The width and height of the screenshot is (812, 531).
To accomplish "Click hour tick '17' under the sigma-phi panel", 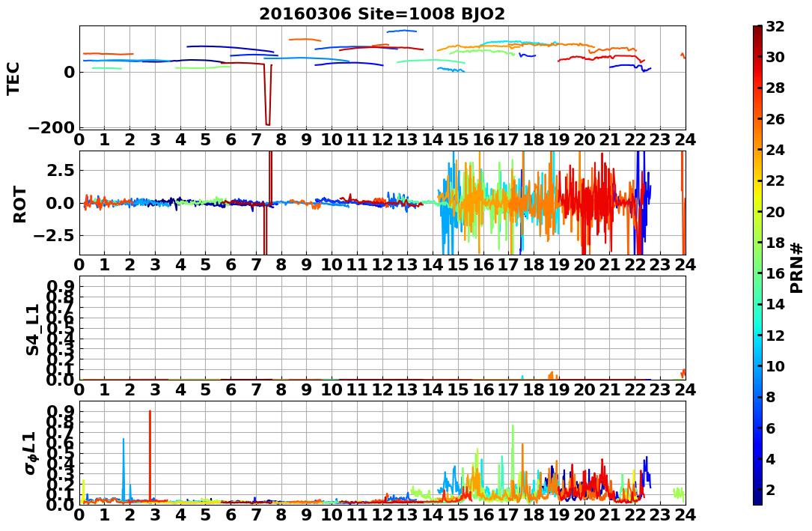I will [x=508, y=515].
